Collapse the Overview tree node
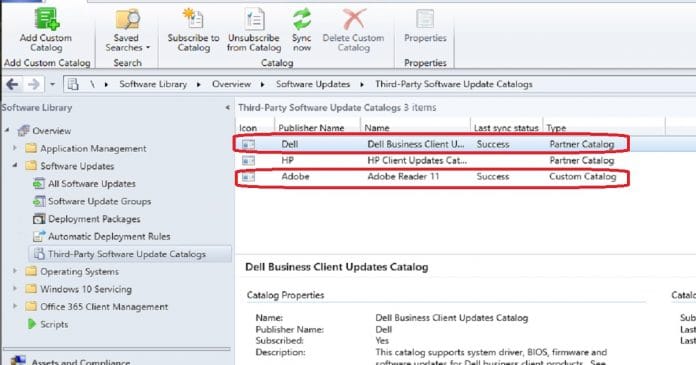696x365 pixels. click(x=8, y=131)
